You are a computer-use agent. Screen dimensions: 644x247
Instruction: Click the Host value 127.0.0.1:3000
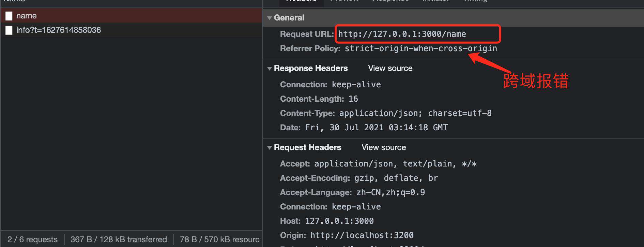pos(339,221)
